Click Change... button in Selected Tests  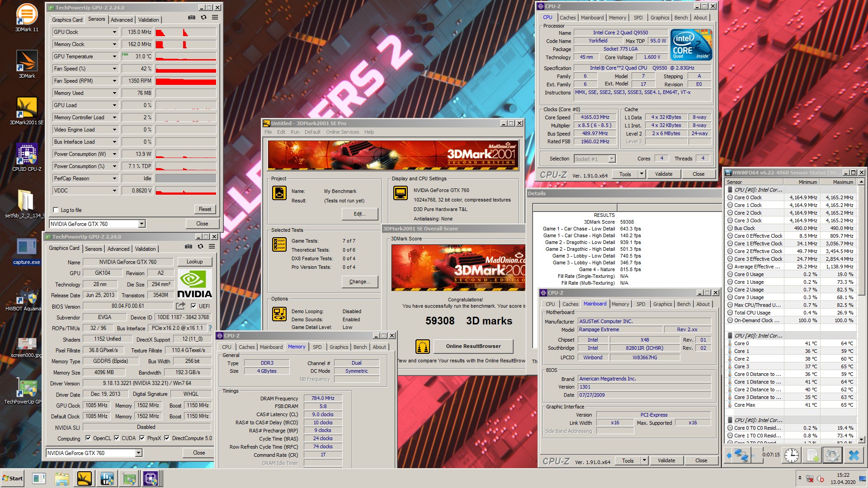point(360,282)
